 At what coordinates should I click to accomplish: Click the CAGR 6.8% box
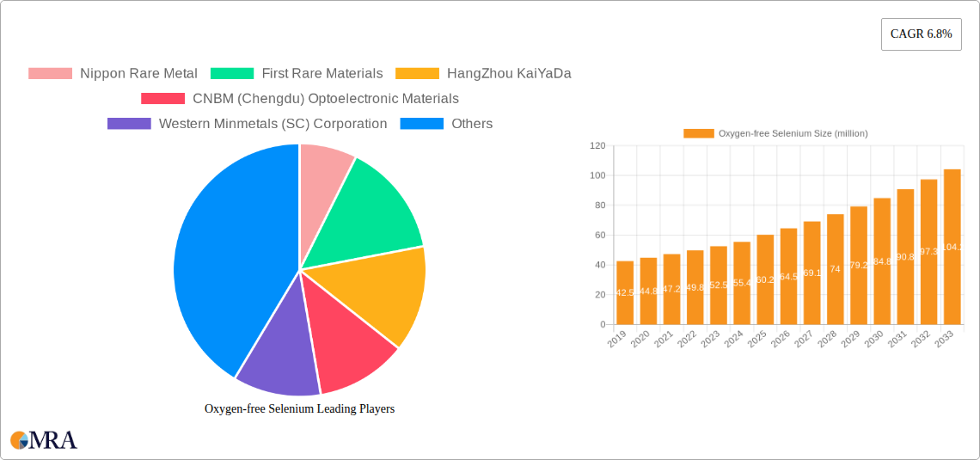coord(922,34)
